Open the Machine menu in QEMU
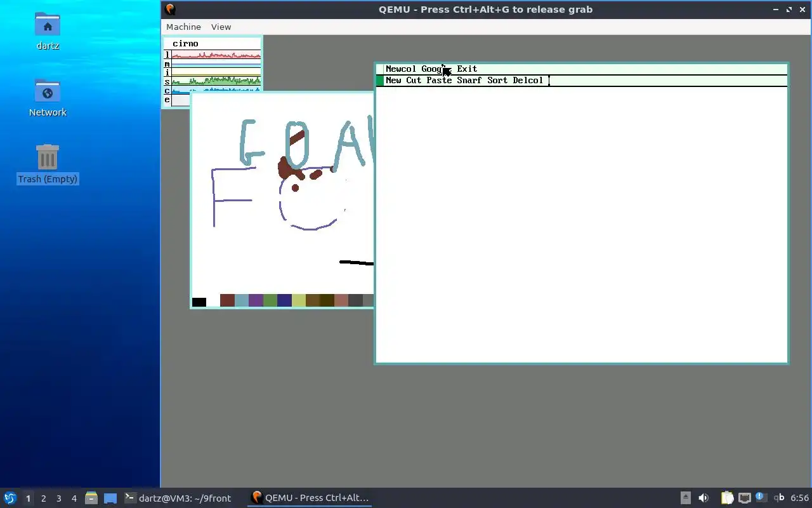Screen dimensions: 812x508 (183, 27)
